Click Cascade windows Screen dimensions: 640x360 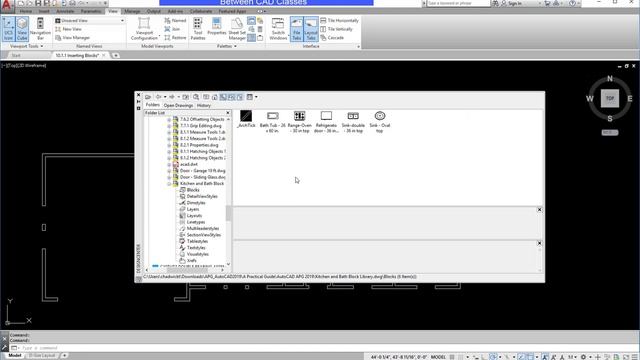point(332,38)
